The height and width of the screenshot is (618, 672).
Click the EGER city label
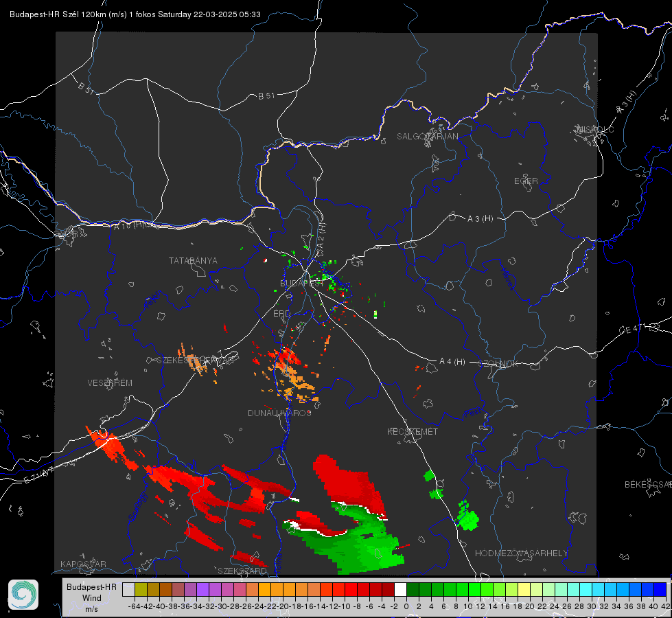point(526,181)
